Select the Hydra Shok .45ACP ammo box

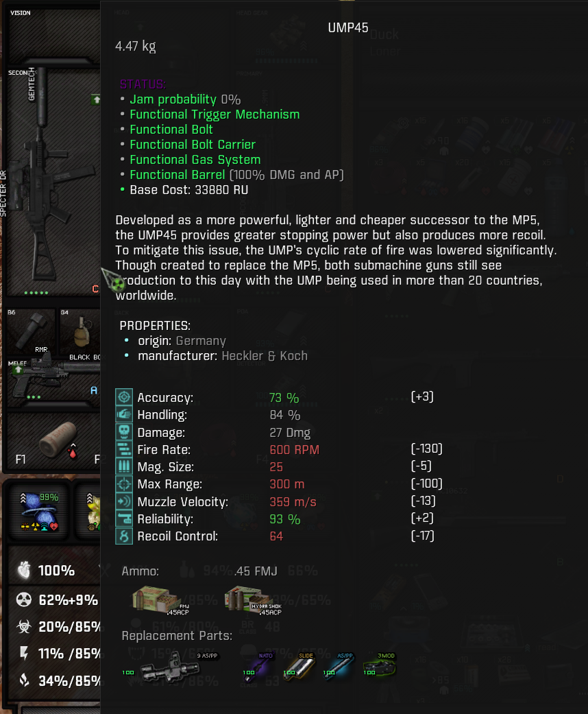(x=253, y=599)
